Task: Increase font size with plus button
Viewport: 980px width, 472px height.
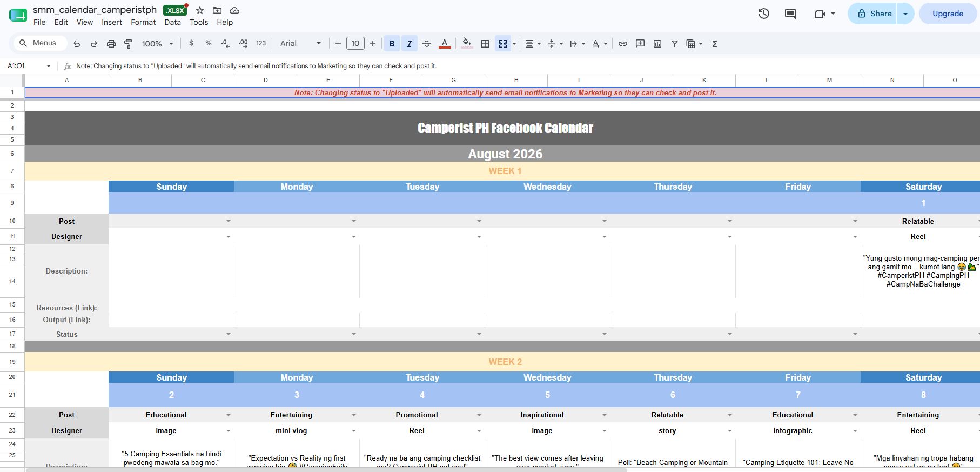Action: (373, 43)
